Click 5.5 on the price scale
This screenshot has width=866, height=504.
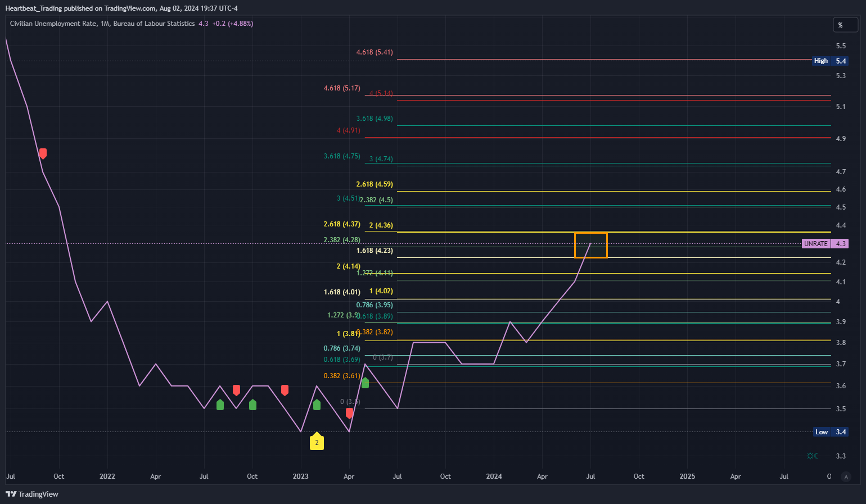[841, 46]
